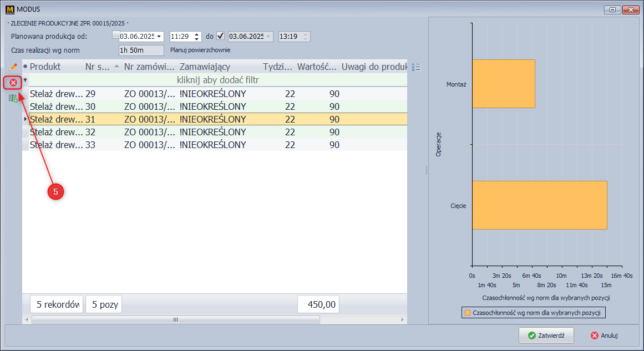Toggle the checkbox before the start date
This screenshot has width=644, height=351.
tap(115, 35)
